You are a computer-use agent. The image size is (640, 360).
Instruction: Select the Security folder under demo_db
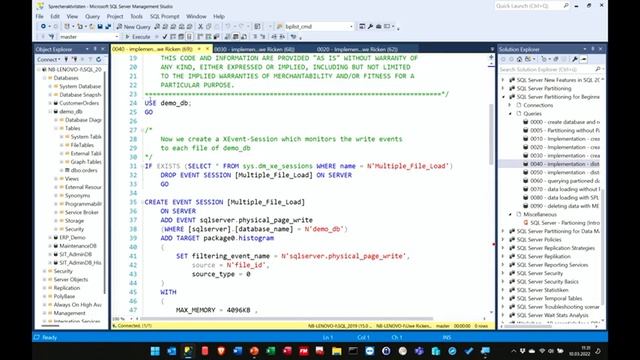pos(74,229)
